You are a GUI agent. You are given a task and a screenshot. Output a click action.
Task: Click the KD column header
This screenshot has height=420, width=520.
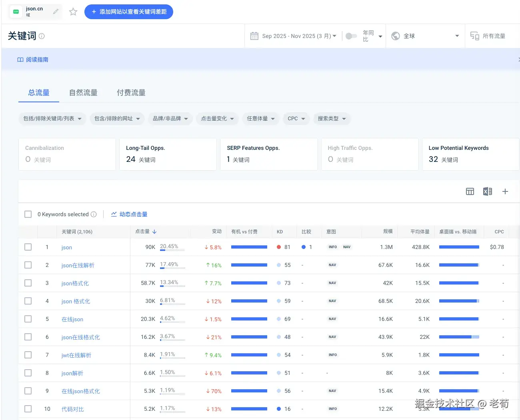(x=280, y=232)
